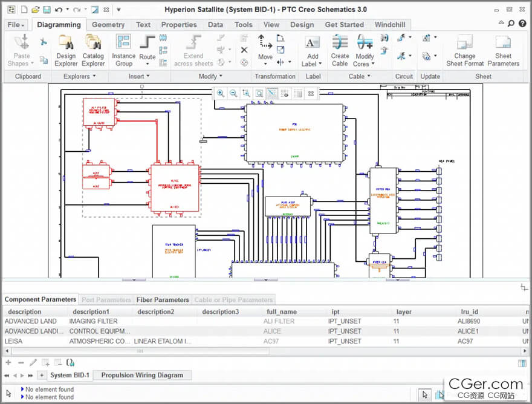Screen dimensions: 532x404
Task: Undo the last action
Action: click(59, 10)
